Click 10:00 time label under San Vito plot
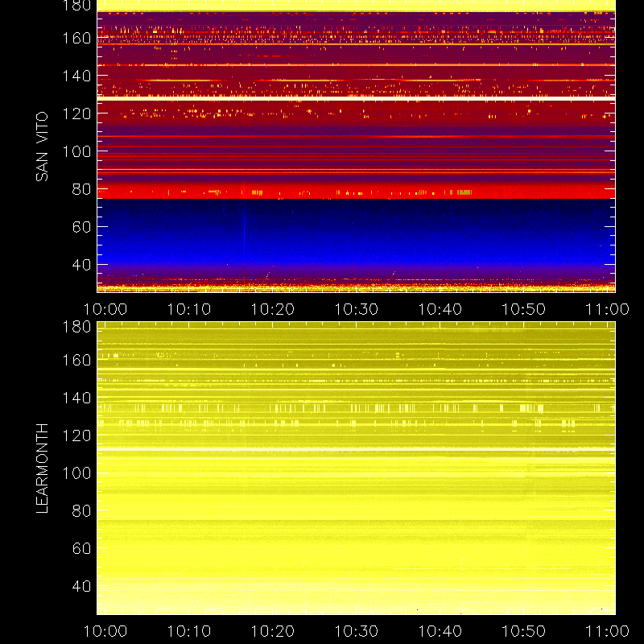644x644 pixels. pos(105,309)
